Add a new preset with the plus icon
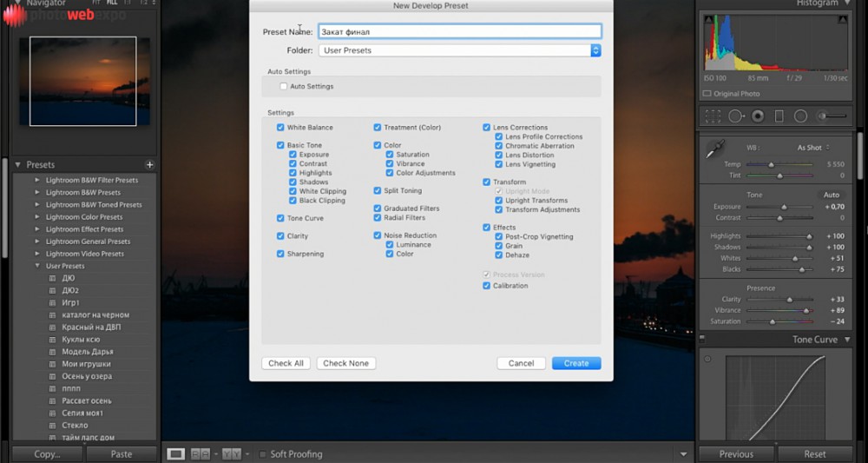The image size is (868, 463). tap(149, 164)
